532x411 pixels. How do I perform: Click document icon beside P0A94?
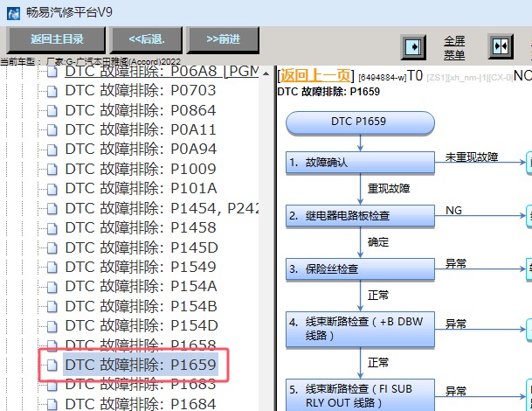[52, 150]
